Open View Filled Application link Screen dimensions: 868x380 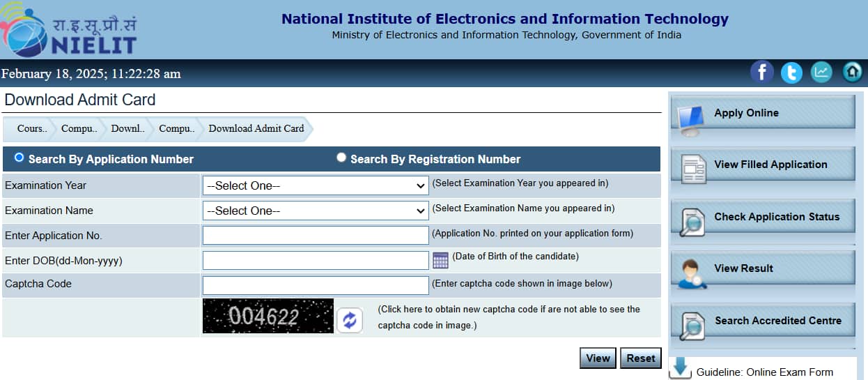770,165
